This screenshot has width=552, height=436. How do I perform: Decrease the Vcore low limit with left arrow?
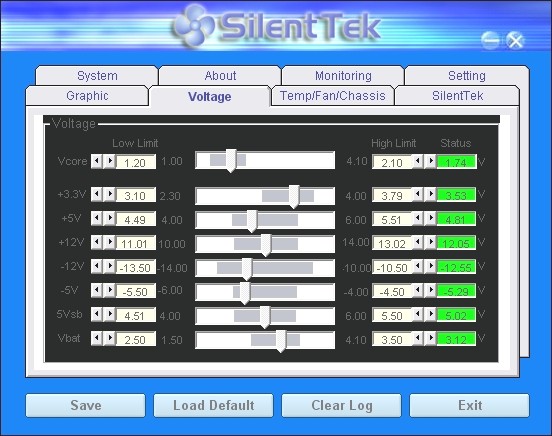[97, 161]
